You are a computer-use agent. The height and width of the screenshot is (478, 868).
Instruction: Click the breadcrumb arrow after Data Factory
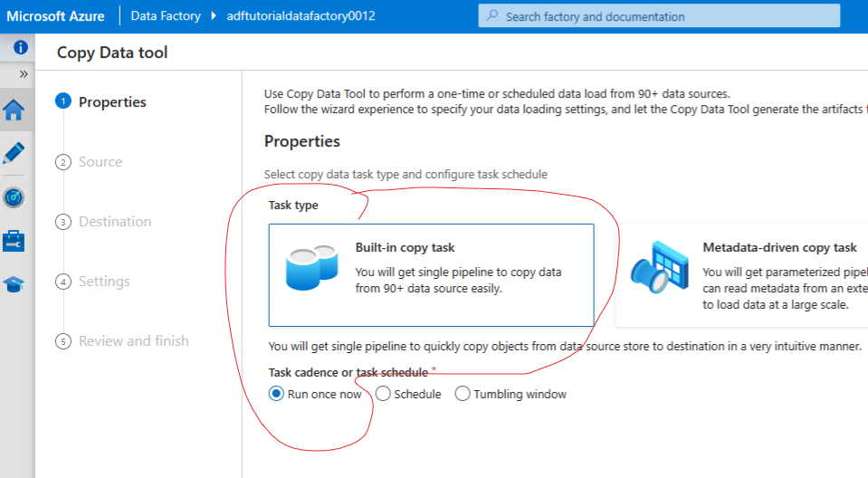coord(214,15)
